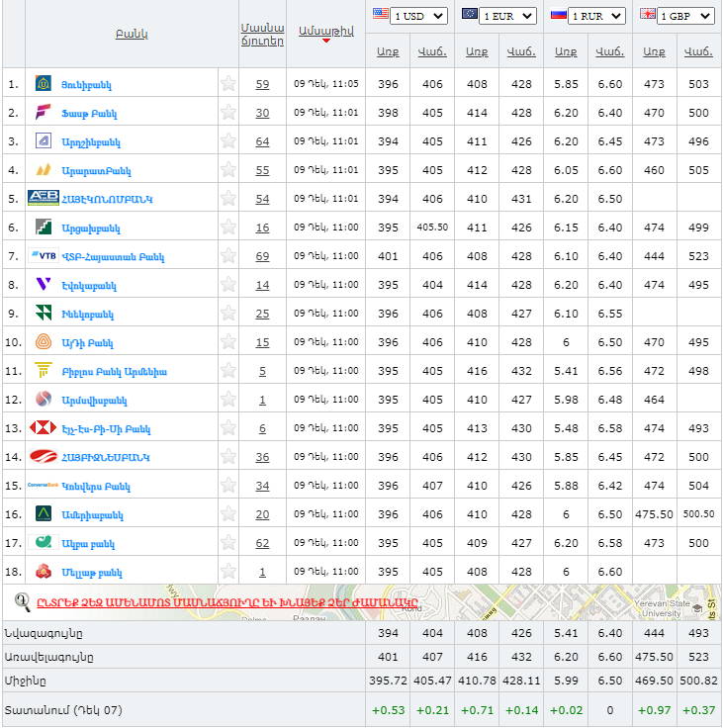Toggle favorite star for Արդշինբանկ row

pos(228,140)
